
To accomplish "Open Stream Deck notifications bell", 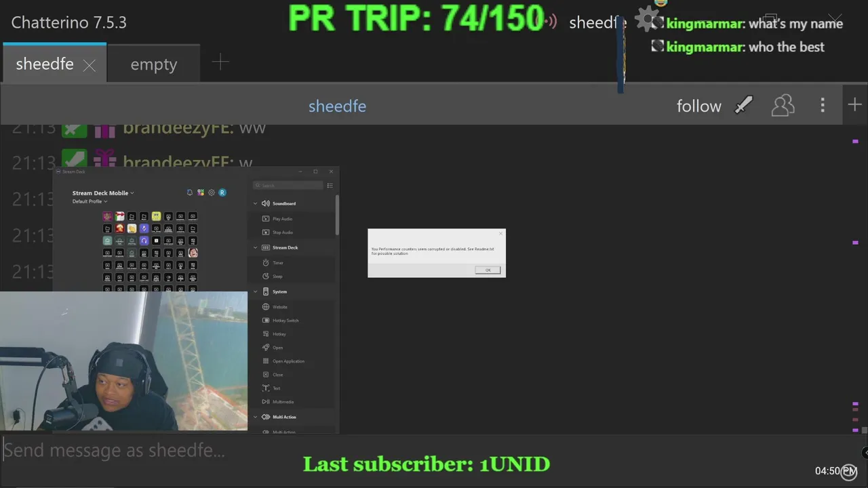I will (x=189, y=192).
